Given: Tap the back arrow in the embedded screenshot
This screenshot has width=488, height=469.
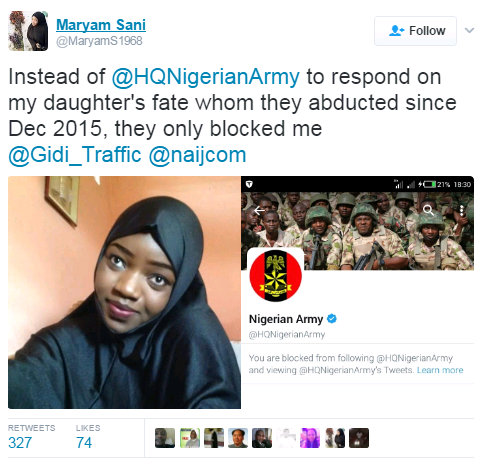Looking at the screenshot, I should [259, 210].
